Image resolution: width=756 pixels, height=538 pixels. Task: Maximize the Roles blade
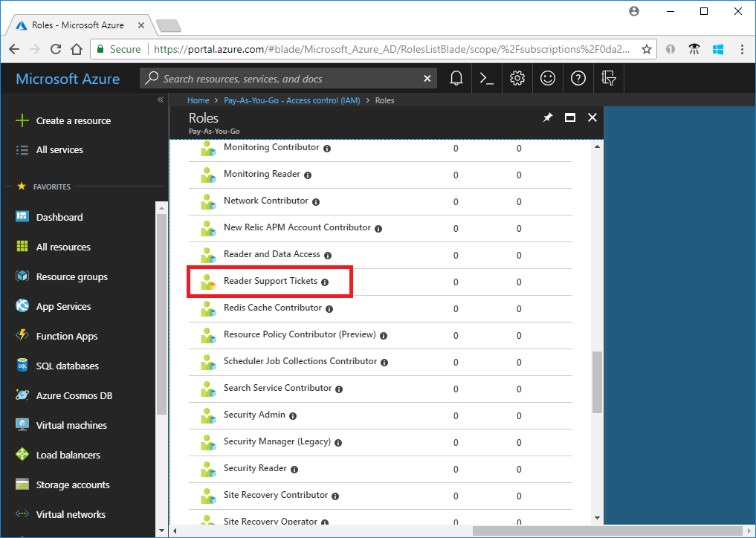[569, 117]
